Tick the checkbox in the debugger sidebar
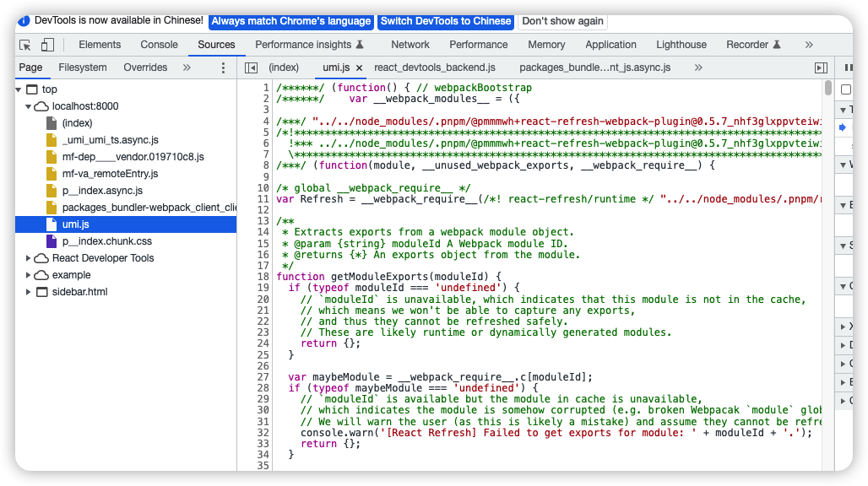The image size is (868, 486). [x=846, y=89]
